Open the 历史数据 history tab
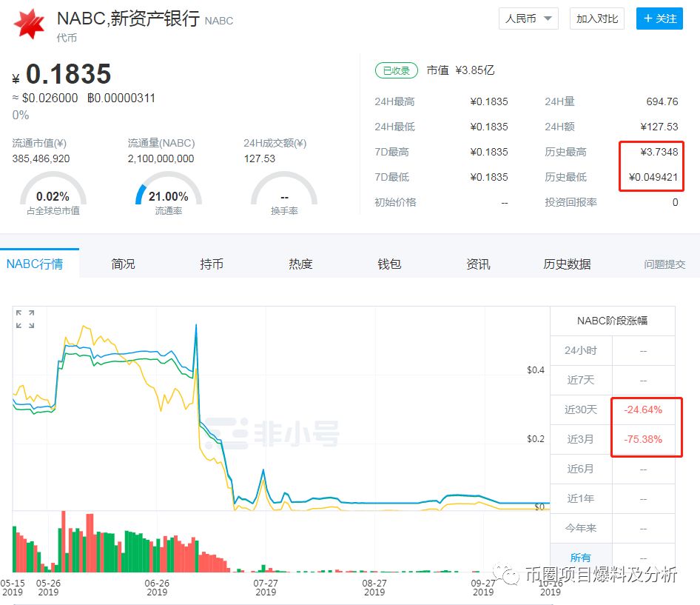Image resolution: width=700 pixels, height=605 pixels. pos(567,264)
